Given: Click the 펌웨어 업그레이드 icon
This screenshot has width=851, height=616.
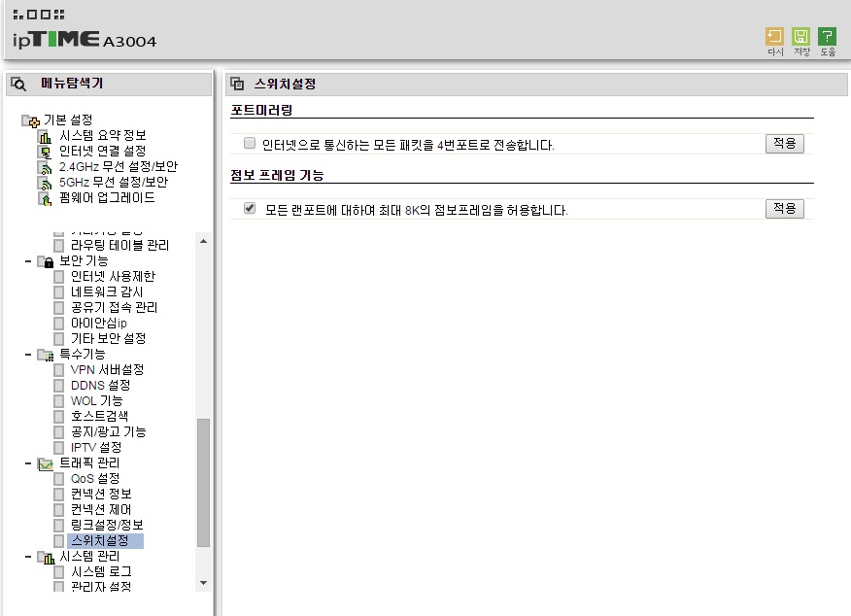Looking at the screenshot, I should click(x=45, y=198).
